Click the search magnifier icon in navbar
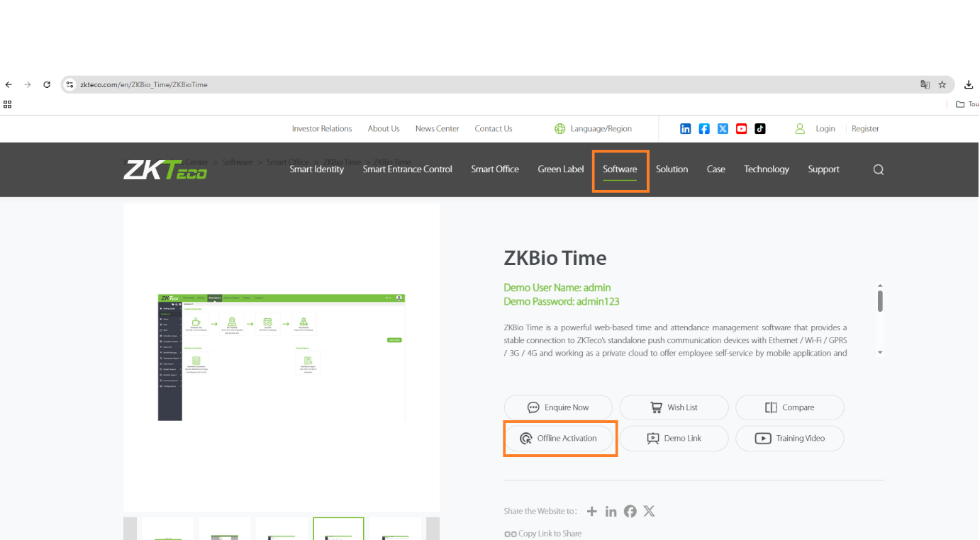The height and width of the screenshot is (540, 980). 878,169
